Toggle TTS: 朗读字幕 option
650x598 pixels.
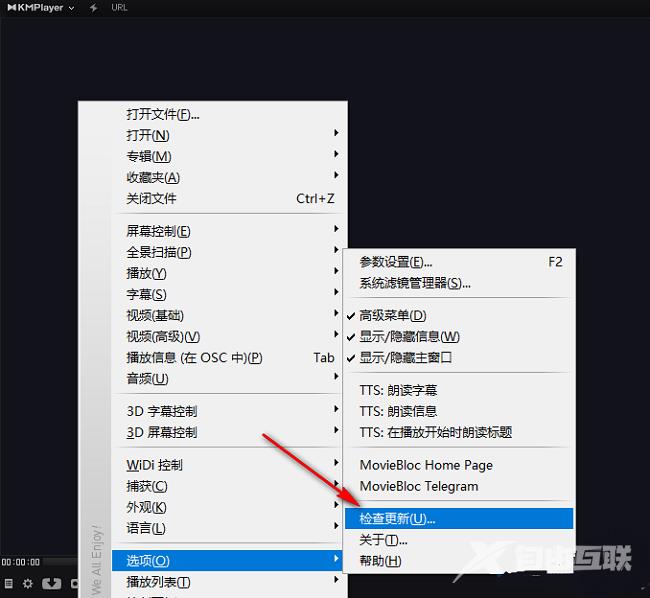point(459,390)
